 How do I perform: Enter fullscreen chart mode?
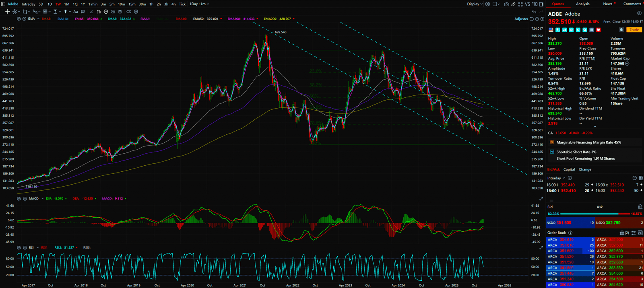point(520,4)
